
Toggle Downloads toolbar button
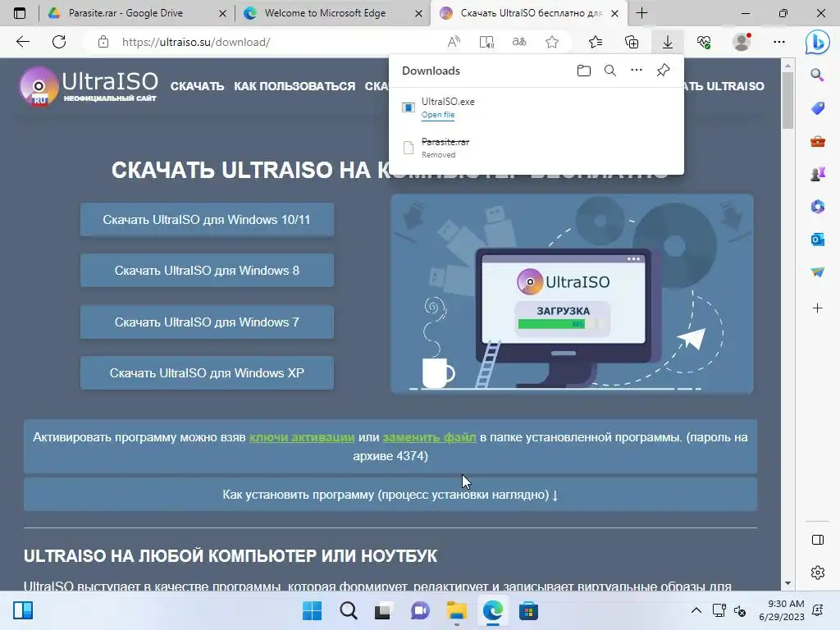pos(668,42)
